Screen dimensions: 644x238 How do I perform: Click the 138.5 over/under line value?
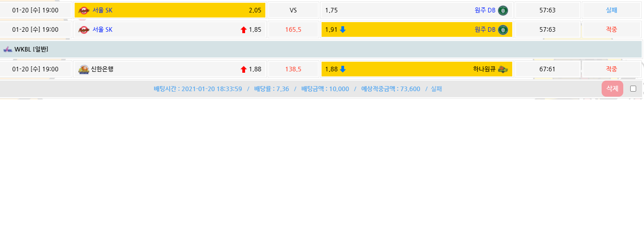[293, 70]
